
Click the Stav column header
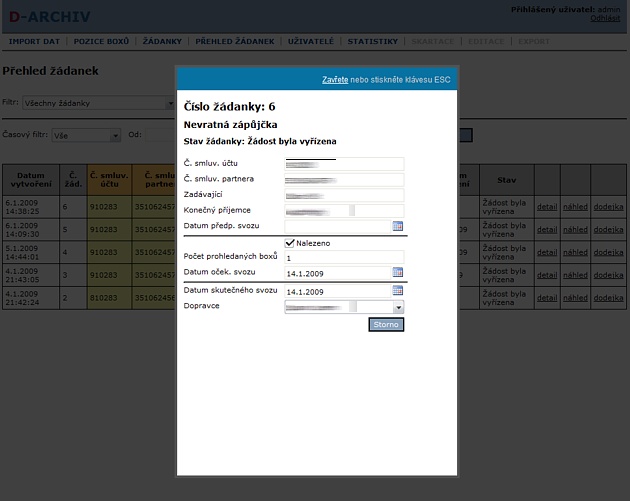coord(507,180)
